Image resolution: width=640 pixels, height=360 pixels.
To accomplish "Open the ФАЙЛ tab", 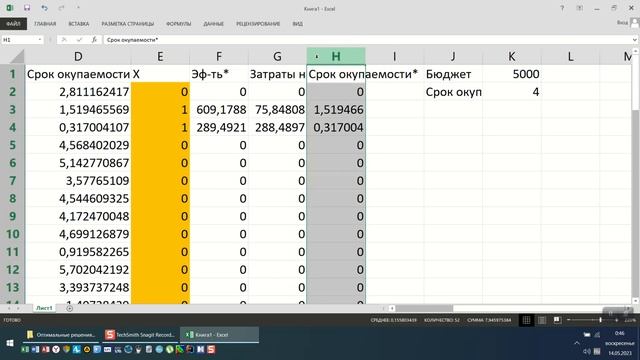I will (x=13, y=24).
